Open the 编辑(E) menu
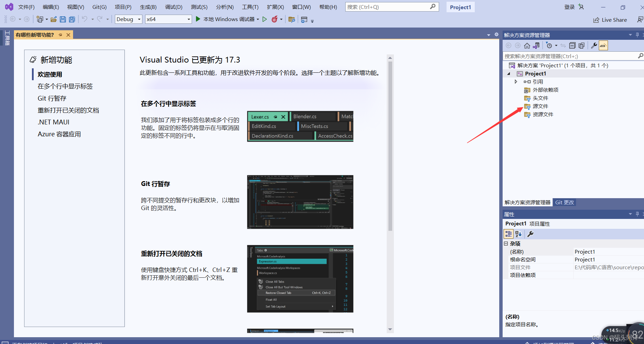This screenshot has width=644, height=344. 51,7
